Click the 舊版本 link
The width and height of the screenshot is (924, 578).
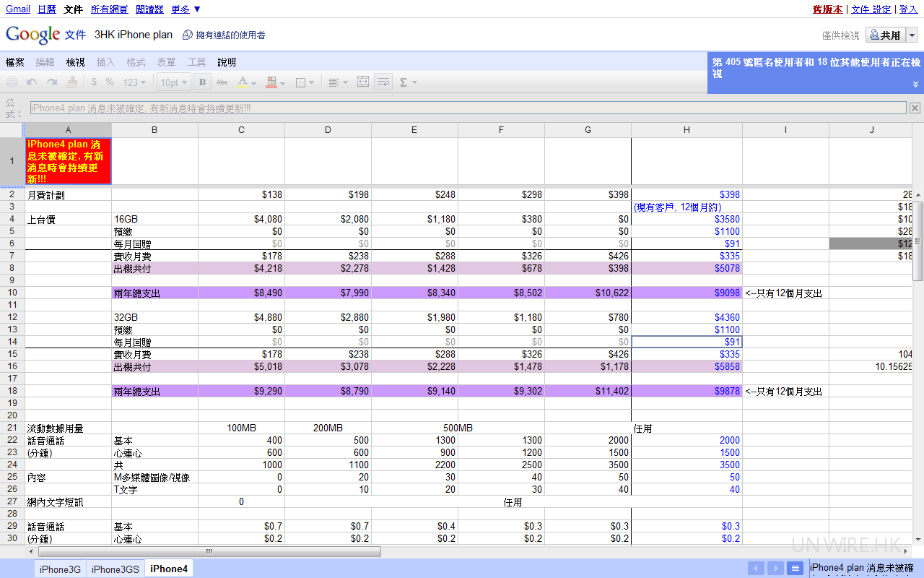pyautogui.click(x=827, y=9)
